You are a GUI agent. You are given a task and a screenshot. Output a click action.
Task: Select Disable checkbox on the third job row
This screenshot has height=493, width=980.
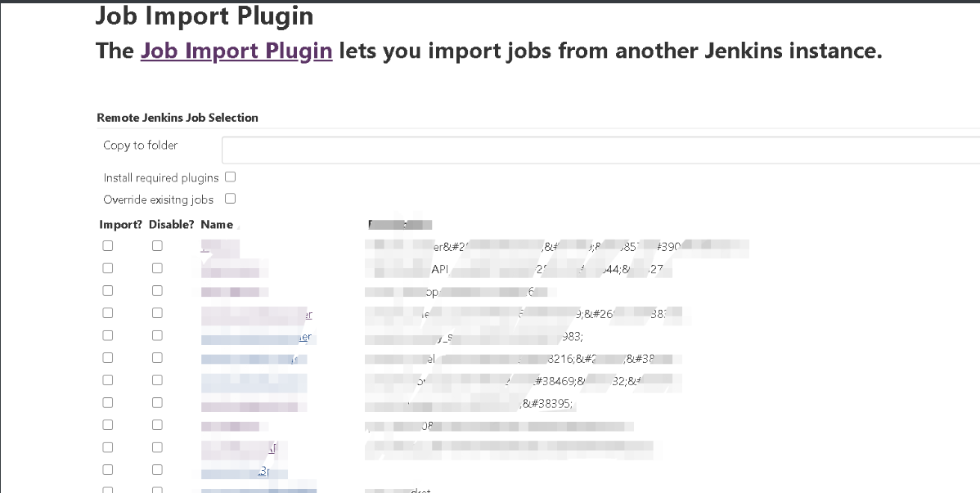tap(157, 290)
